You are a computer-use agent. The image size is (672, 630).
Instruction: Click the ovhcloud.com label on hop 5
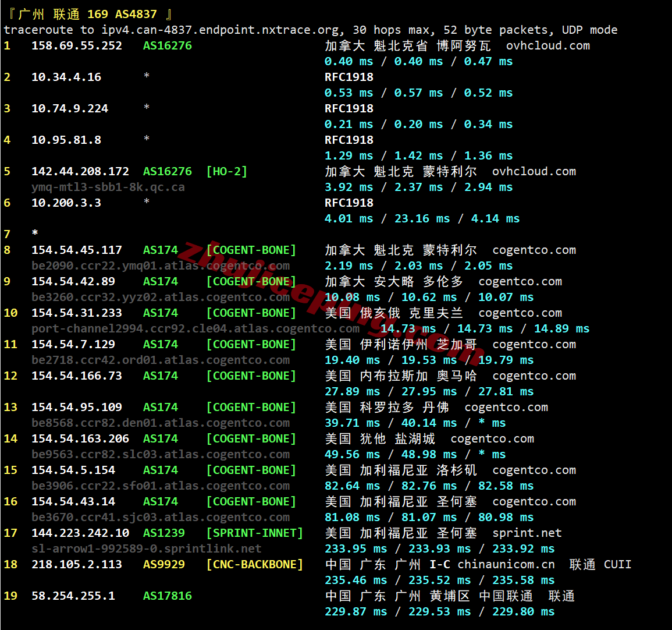coord(534,171)
